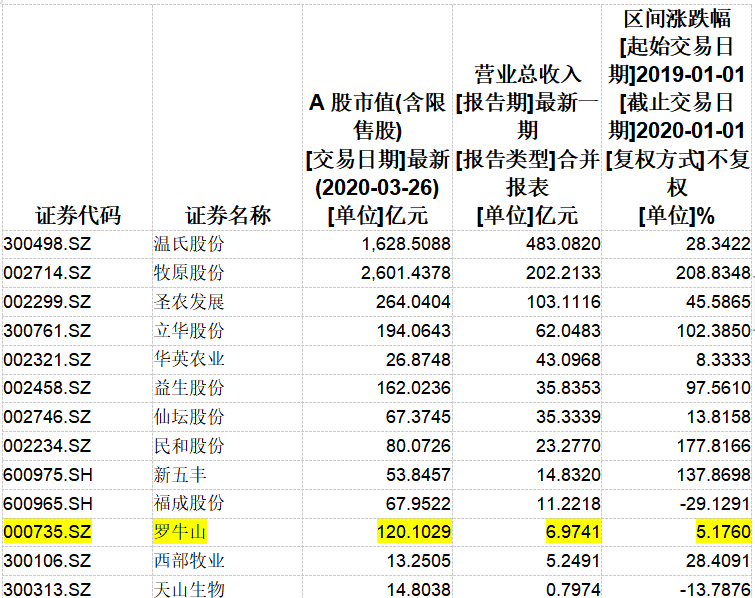755x598 pixels.
Task: Select cell 圣农发展
Action: (x=228, y=302)
